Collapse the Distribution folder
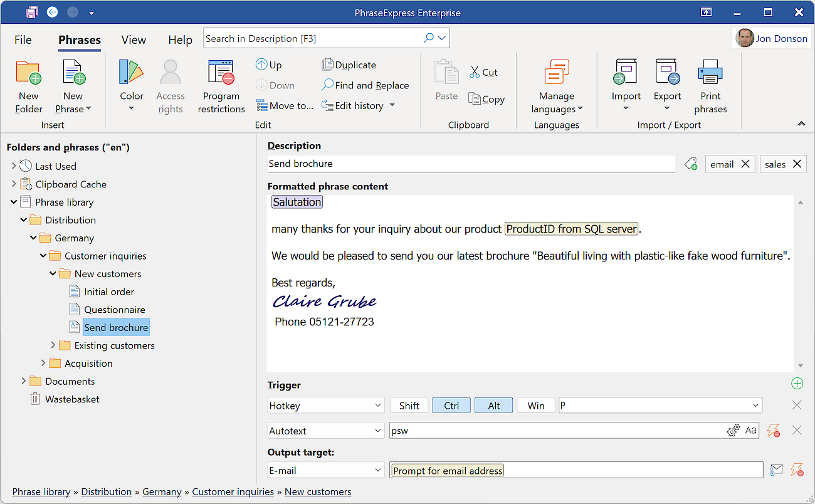 pyautogui.click(x=24, y=220)
